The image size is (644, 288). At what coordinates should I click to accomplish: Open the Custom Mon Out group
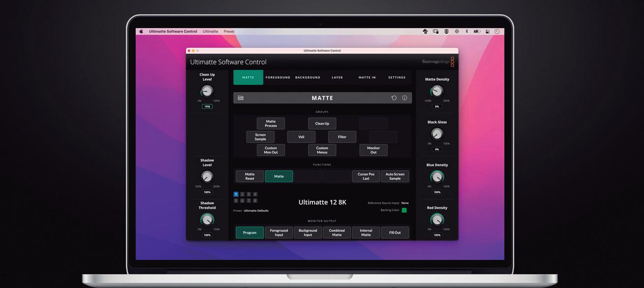click(x=271, y=150)
